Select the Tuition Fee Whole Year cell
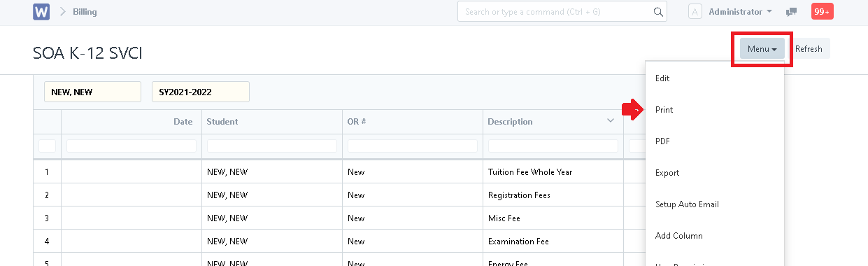The height and width of the screenshot is (266, 868). pyautogui.click(x=553, y=172)
